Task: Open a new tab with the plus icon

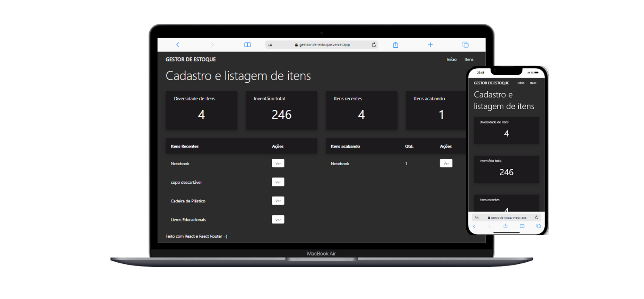Action: pyautogui.click(x=430, y=45)
